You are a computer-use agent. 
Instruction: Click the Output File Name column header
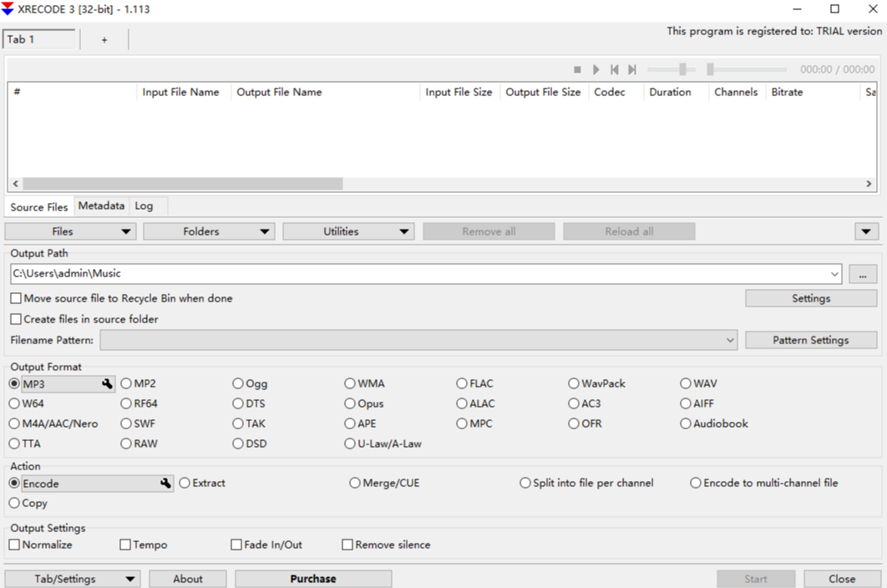(326, 92)
